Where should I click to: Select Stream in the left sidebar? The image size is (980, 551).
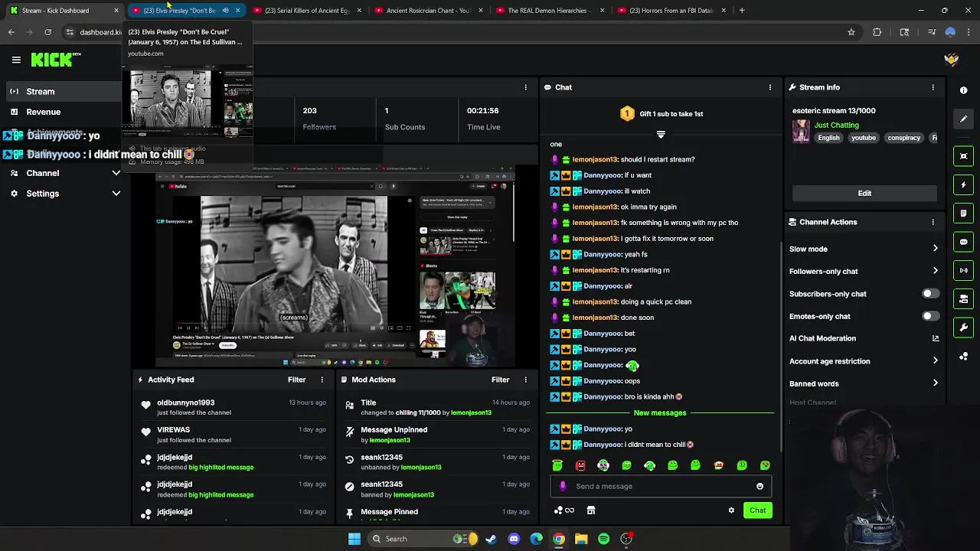[x=65, y=92]
